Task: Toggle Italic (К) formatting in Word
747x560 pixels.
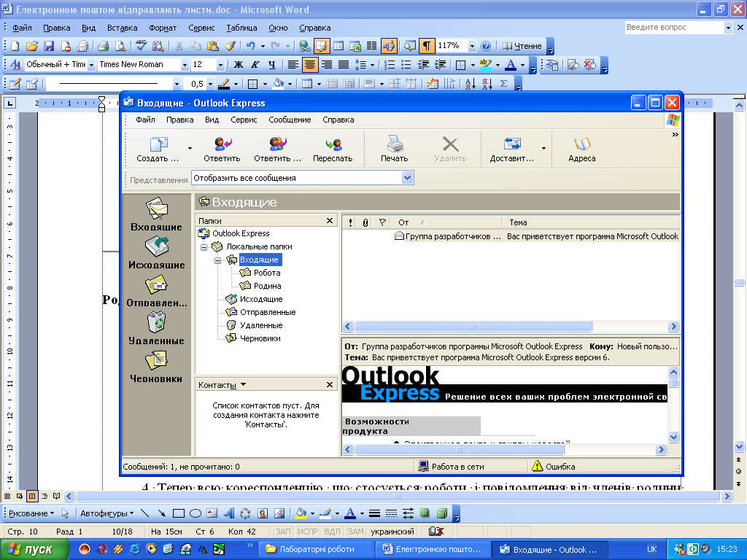Action: click(255, 65)
